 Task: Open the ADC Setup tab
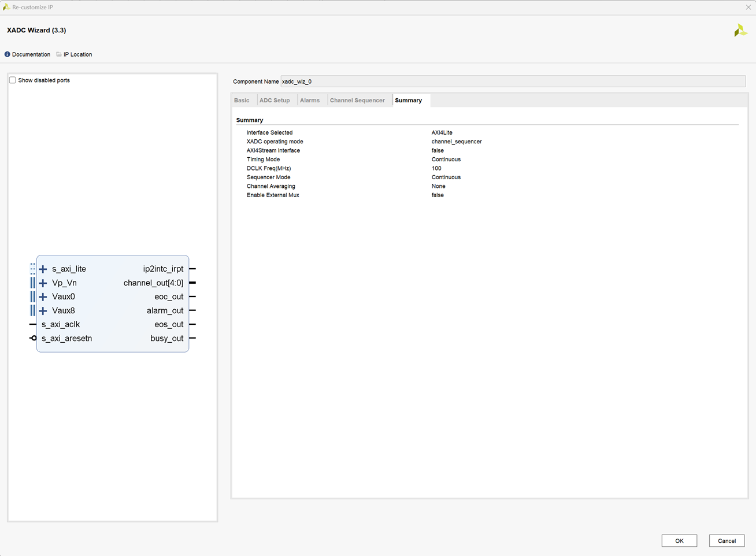(x=275, y=101)
